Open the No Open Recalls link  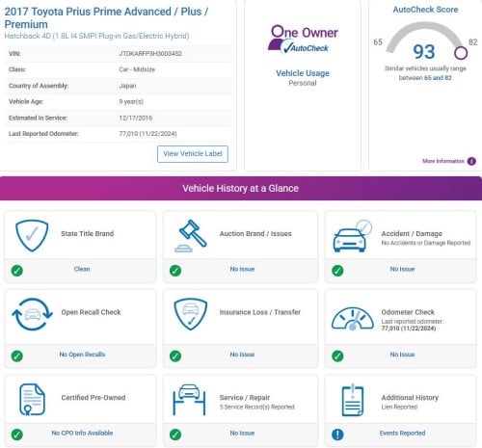click(82, 355)
